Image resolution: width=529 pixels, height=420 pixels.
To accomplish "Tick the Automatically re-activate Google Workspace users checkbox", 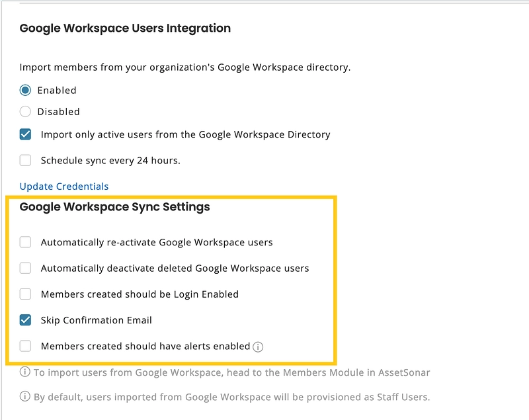I will 25,242.
